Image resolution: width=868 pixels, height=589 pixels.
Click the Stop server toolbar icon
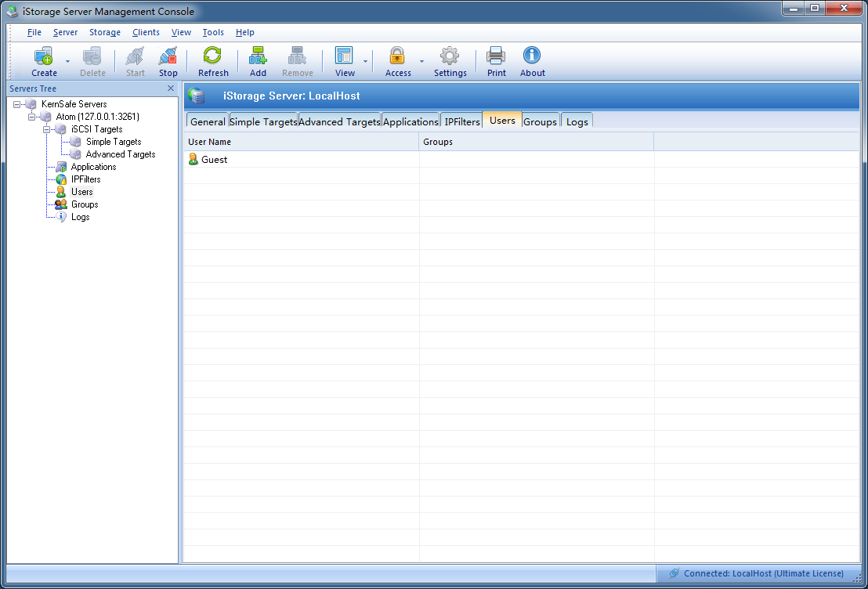tap(168, 56)
